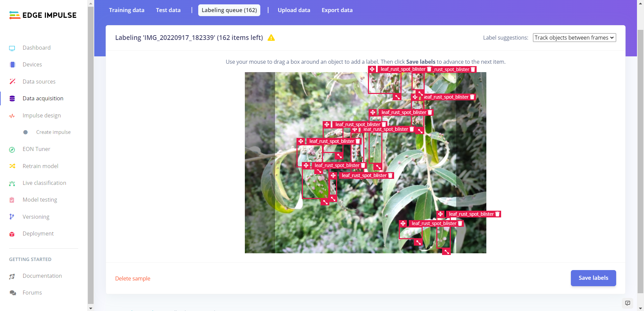This screenshot has height=311, width=644.
Task: Open the Label suggestions dropdown
Action: (x=574, y=38)
